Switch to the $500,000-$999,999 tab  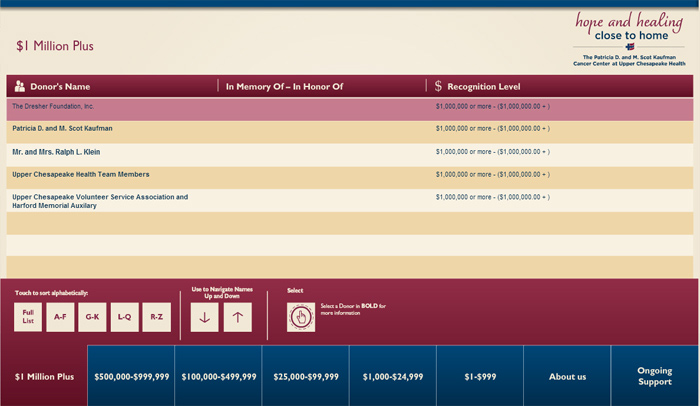pyautogui.click(x=131, y=376)
